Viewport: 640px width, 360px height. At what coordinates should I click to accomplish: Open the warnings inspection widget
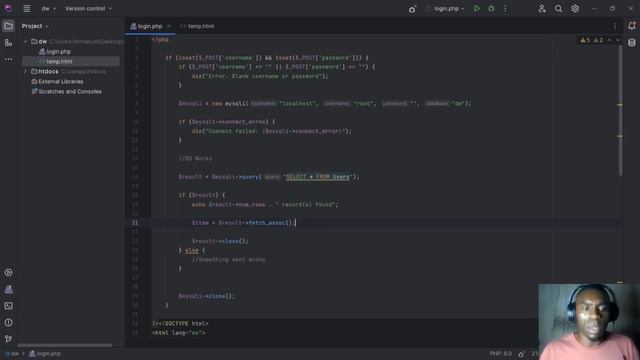click(x=592, y=40)
